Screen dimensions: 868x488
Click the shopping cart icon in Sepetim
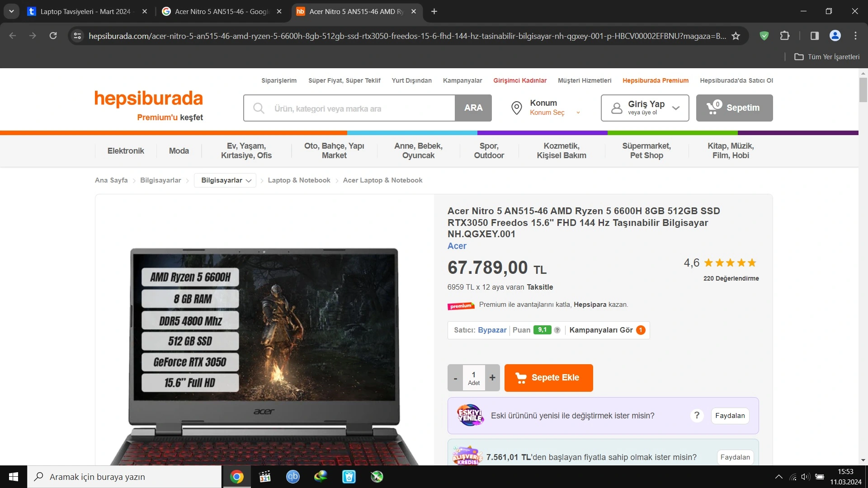714,107
